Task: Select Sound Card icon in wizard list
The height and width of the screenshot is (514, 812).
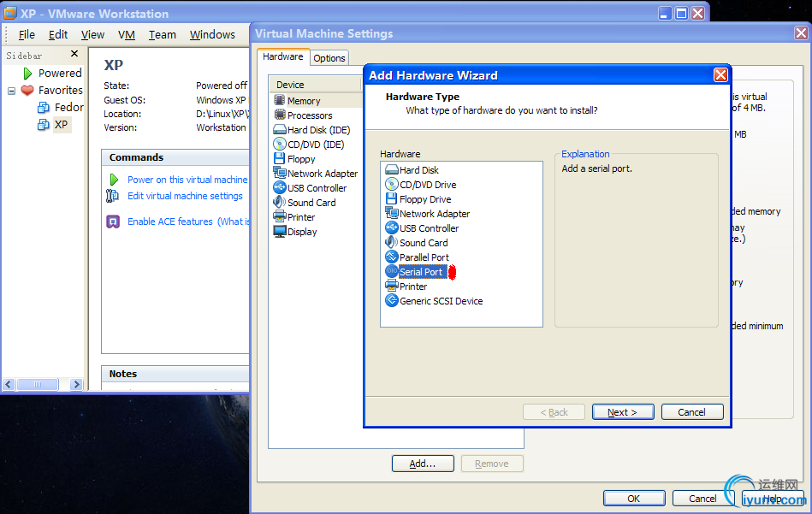Action: 392,242
